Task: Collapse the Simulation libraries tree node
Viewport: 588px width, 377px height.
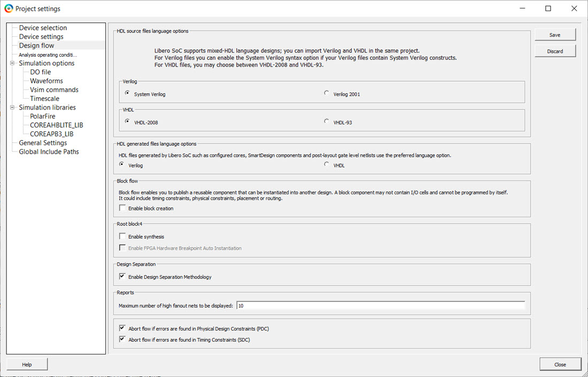Action: click(12, 107)
